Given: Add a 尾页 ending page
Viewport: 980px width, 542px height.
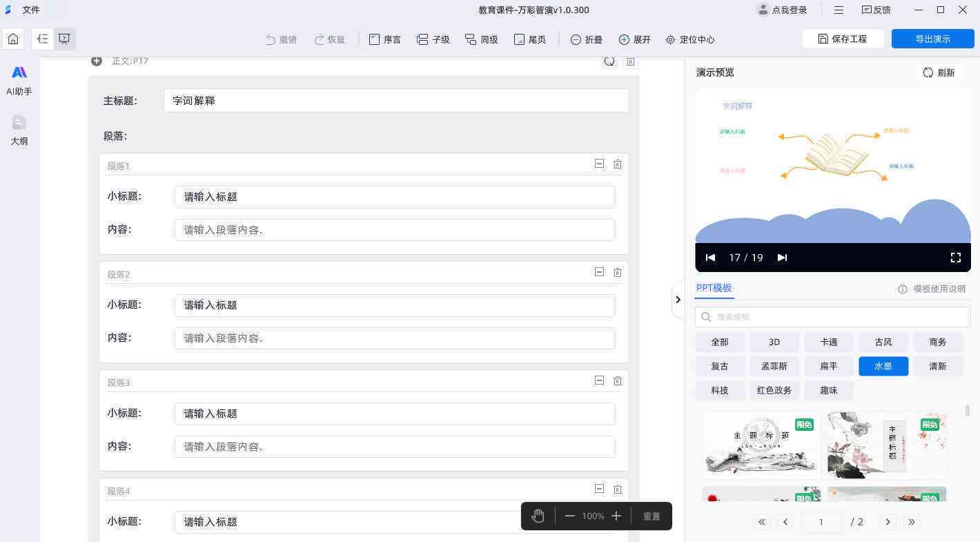Looking at the screenshot, I should pos(530,39).
